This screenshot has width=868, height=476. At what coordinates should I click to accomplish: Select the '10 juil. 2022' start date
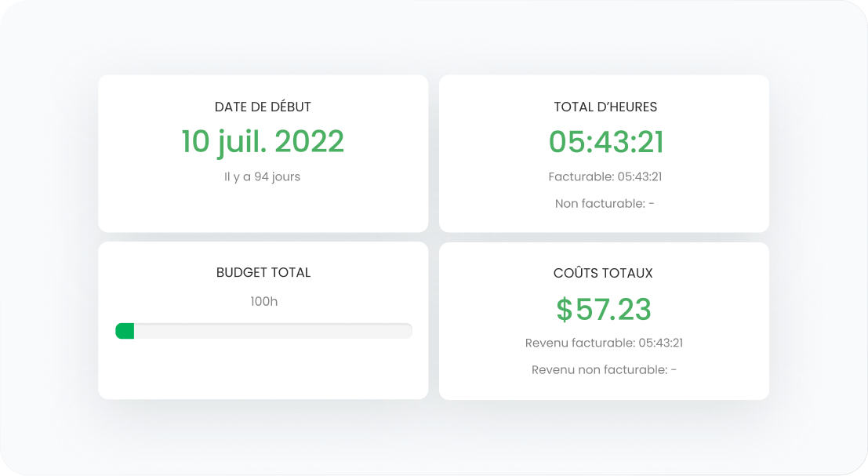point(263,142)
